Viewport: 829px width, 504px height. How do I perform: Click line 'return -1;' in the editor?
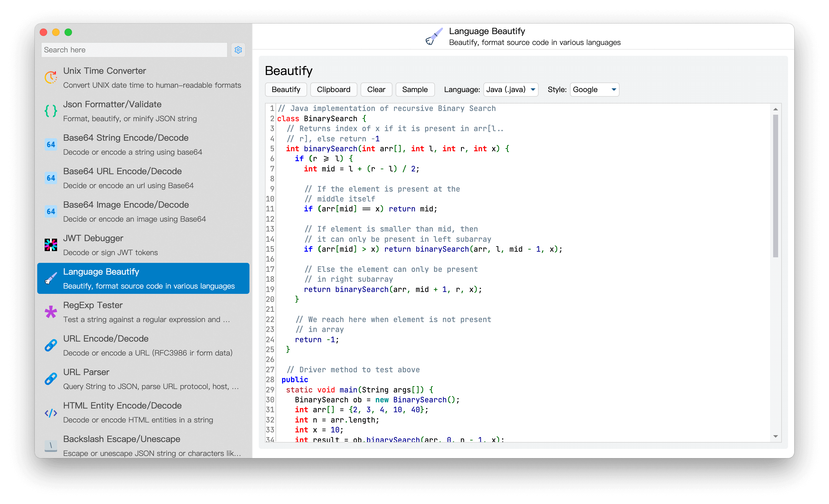pyautogui.click(x=317, y=340)
